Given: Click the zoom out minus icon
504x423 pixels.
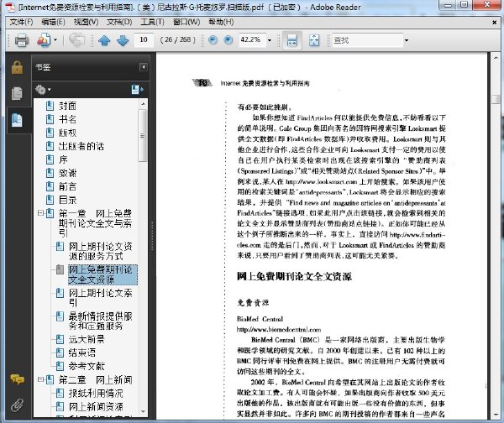Looking at the screenshot, I should 213,40.
